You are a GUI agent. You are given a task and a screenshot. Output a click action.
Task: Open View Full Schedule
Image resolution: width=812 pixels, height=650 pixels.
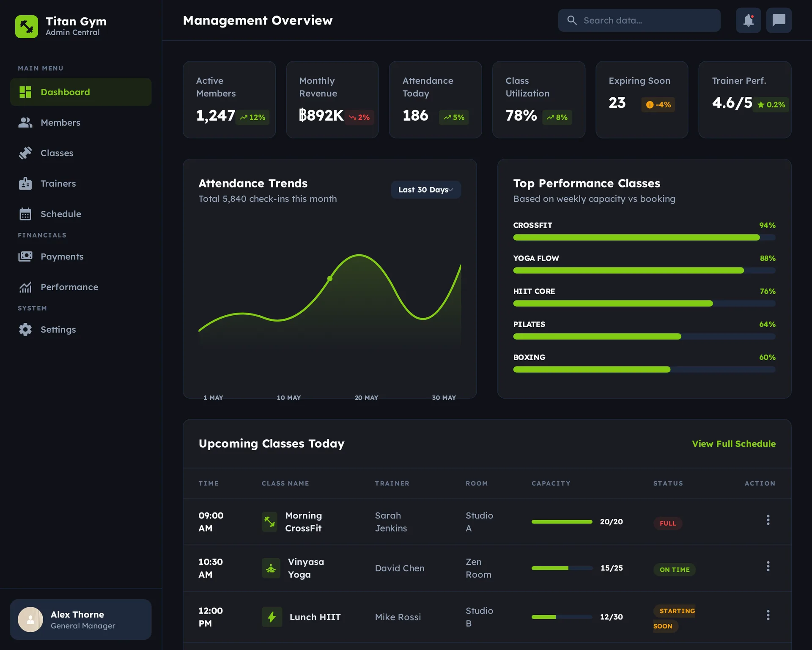[733, 443]
